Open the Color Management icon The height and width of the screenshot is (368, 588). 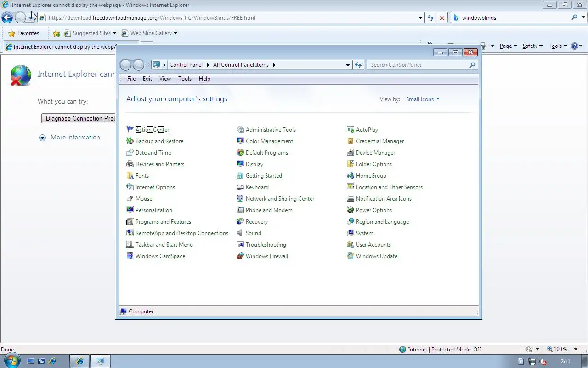(x=240, y=141)
